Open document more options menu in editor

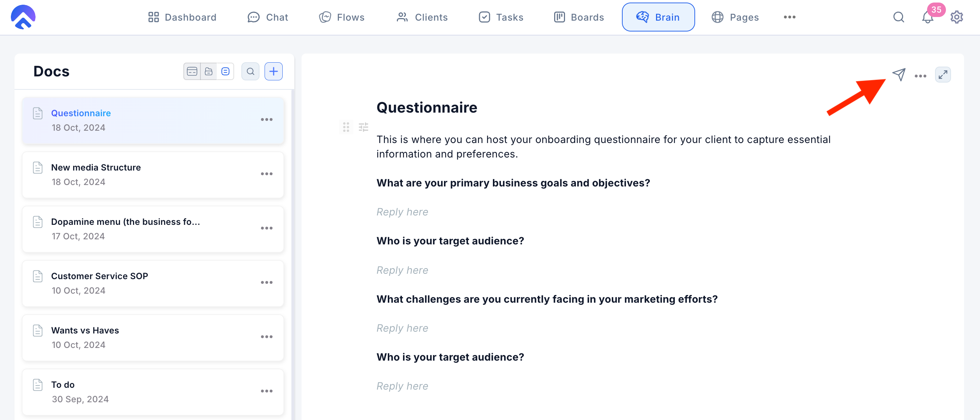click(920, 76)
